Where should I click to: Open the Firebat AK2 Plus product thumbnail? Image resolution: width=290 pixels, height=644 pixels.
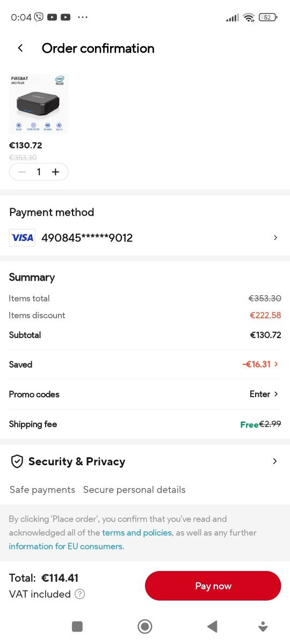click(39, 104)
